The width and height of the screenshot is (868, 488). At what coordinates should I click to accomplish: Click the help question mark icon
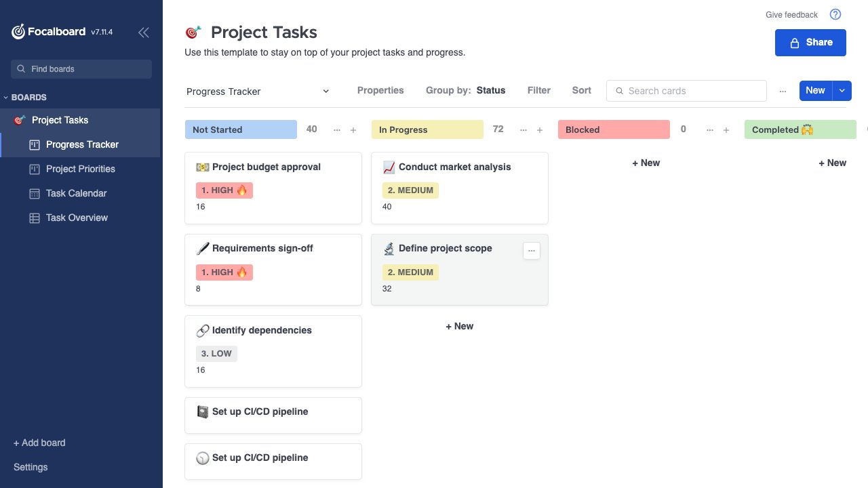835,14
